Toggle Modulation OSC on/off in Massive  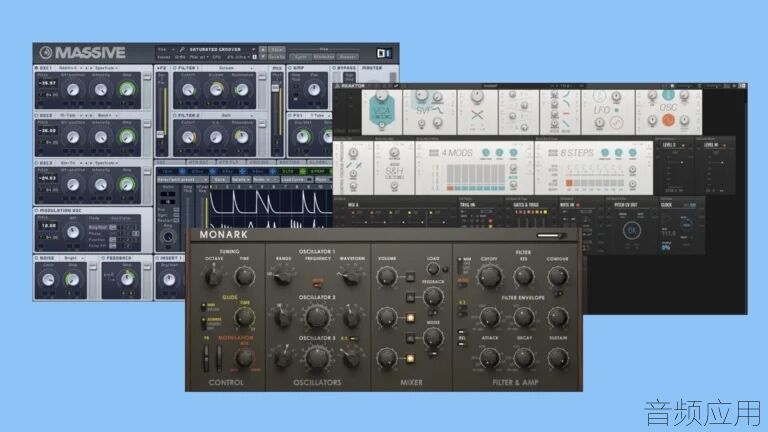[x=37, y=211]
